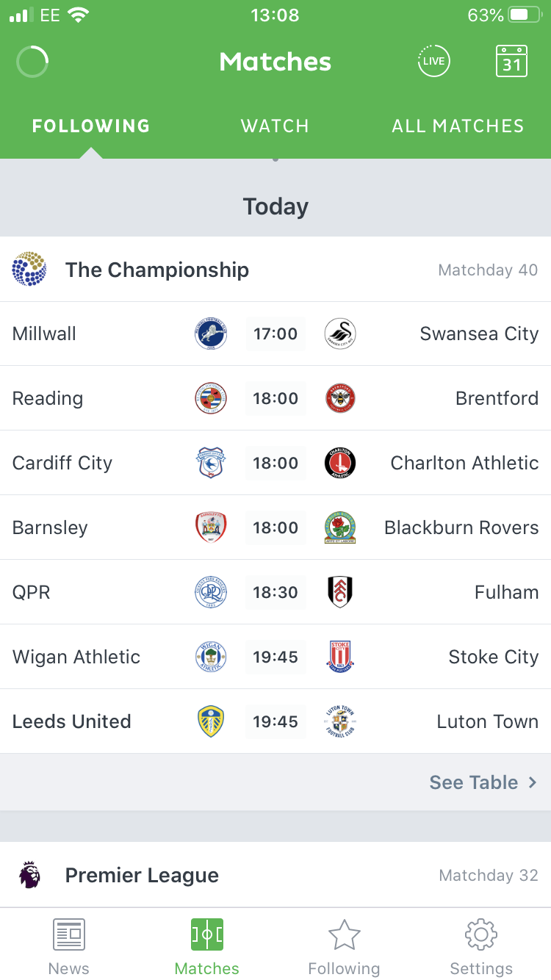Select the FOLLOWING tab
This screenshot has height=980, width=551.
91,126
